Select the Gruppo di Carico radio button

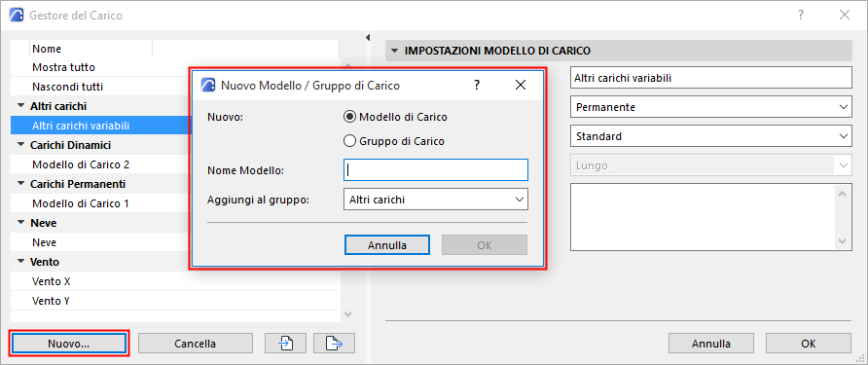(349, 141)
